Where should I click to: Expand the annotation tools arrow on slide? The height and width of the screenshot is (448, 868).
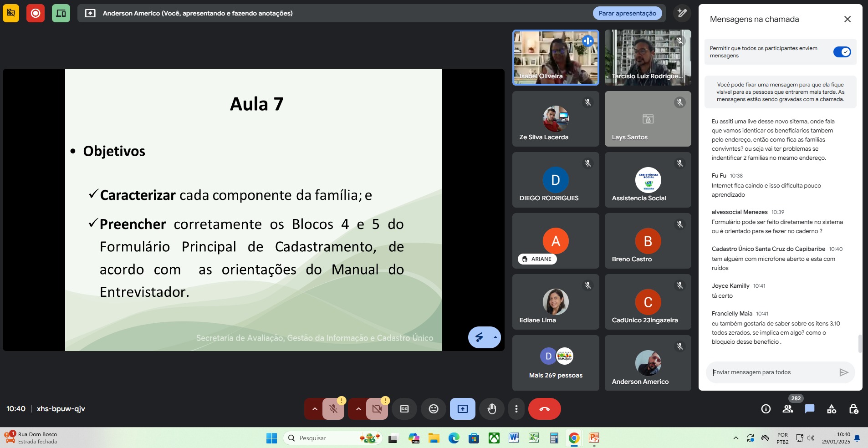495,337
